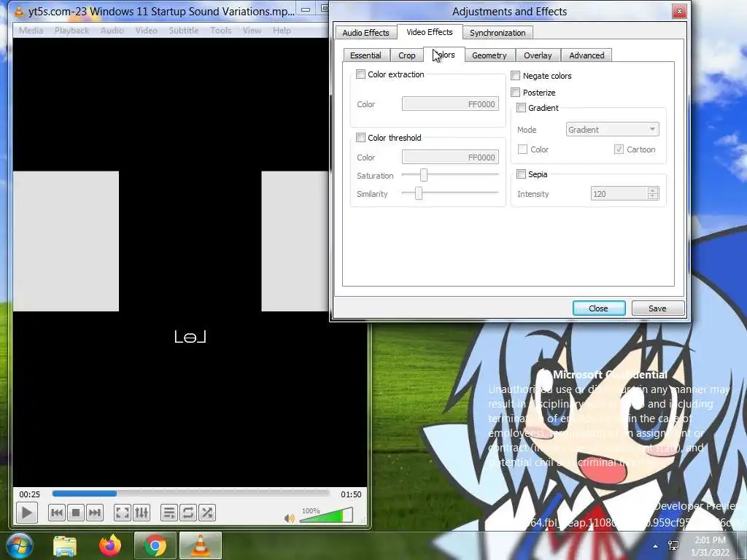Close the Adjustments and Effects window

679,11
